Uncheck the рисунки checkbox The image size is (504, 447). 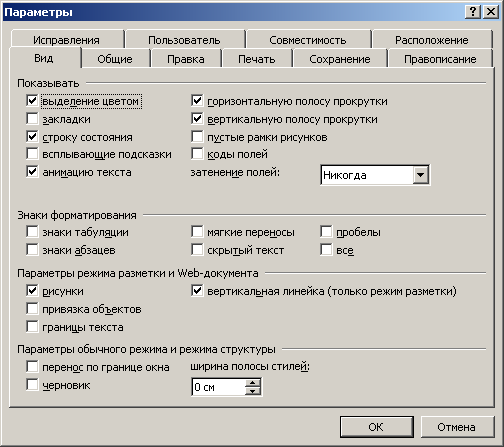[32, 291]
